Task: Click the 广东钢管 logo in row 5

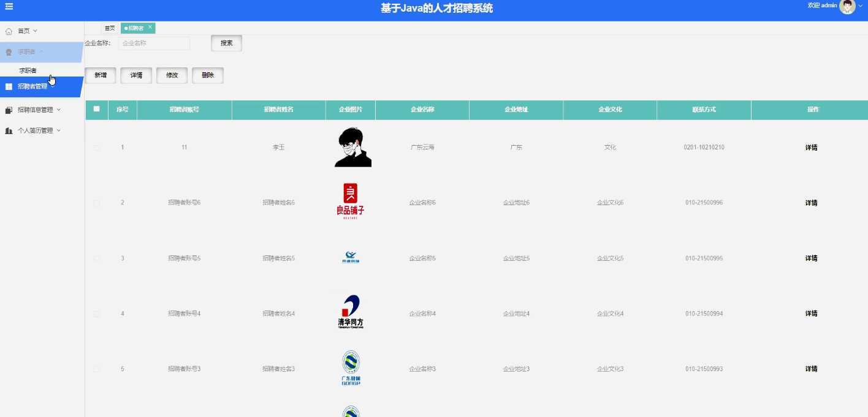Action: pyautogui.click(x=351, y=368)
